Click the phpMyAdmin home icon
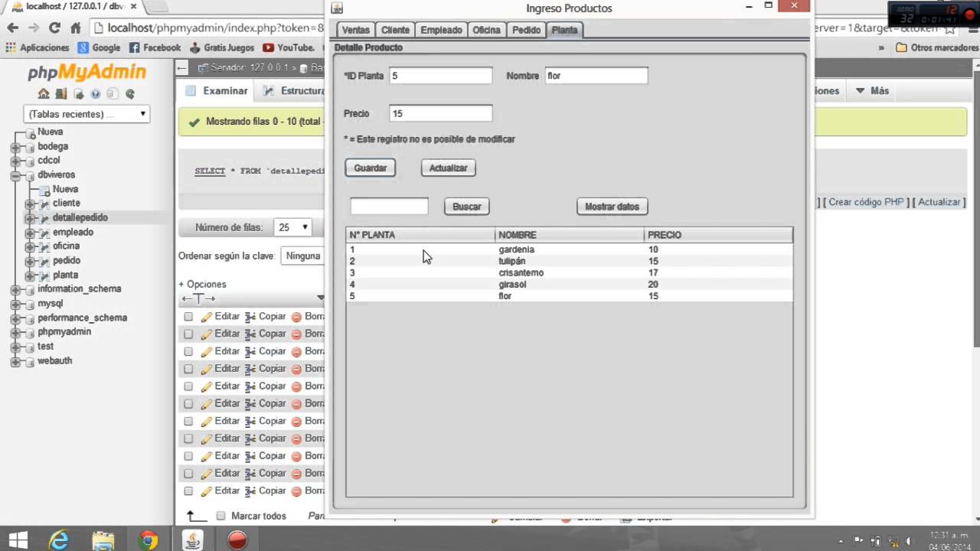The image size is (980, 551). tap(44, 94)
